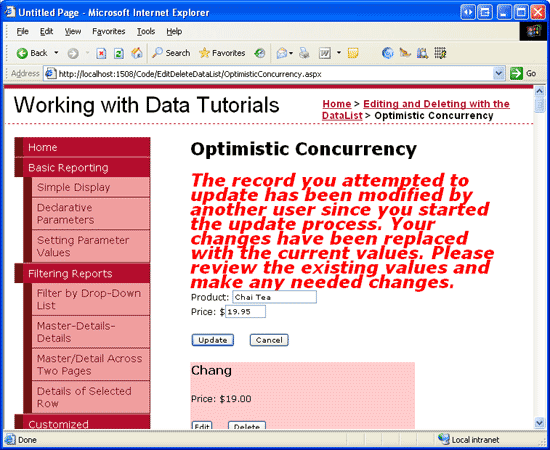Open the Setting Parameter Values sidebar item

[x=90, y=246]
